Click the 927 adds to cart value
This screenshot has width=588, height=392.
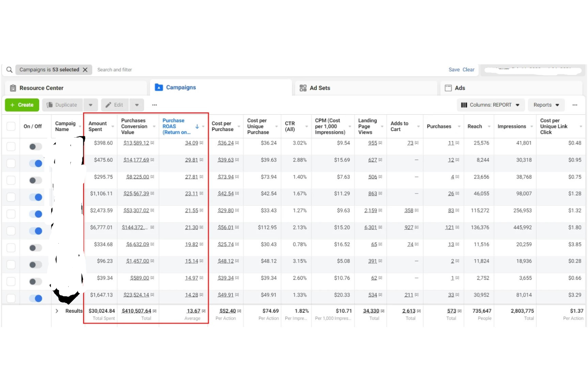(x=409, y=227)
